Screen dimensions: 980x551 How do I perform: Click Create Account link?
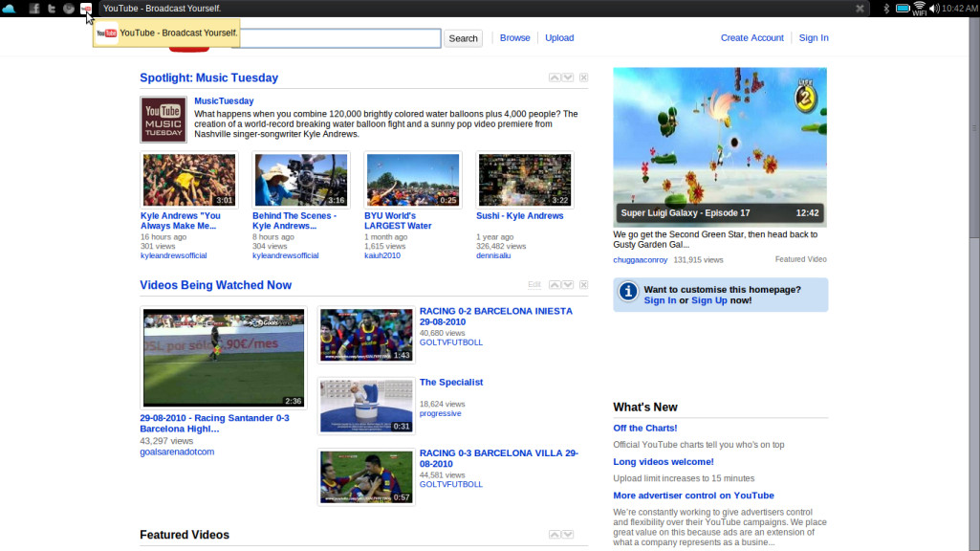(751, 37)
